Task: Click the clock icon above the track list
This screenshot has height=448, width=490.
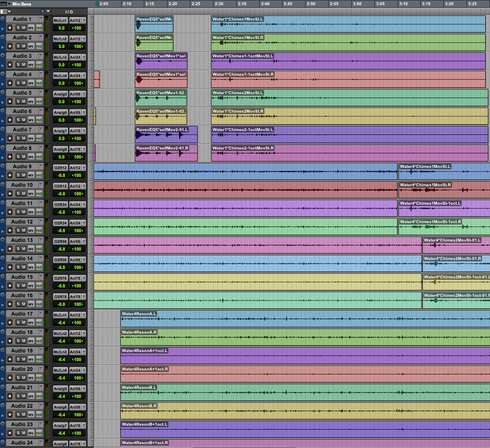Action: [42, 12]
